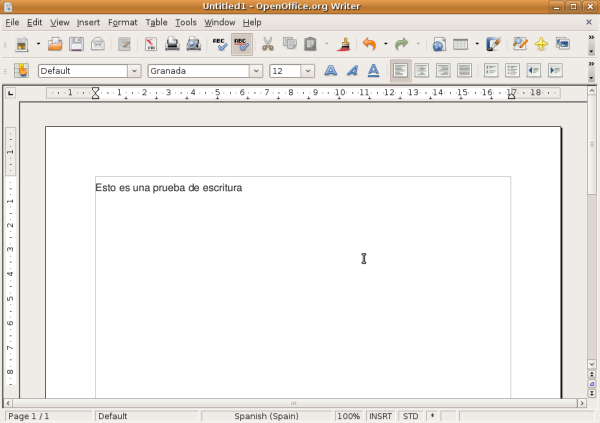The image size is (600, 423).
Task: Center align the paragraph
Action: tap(421, 70)
